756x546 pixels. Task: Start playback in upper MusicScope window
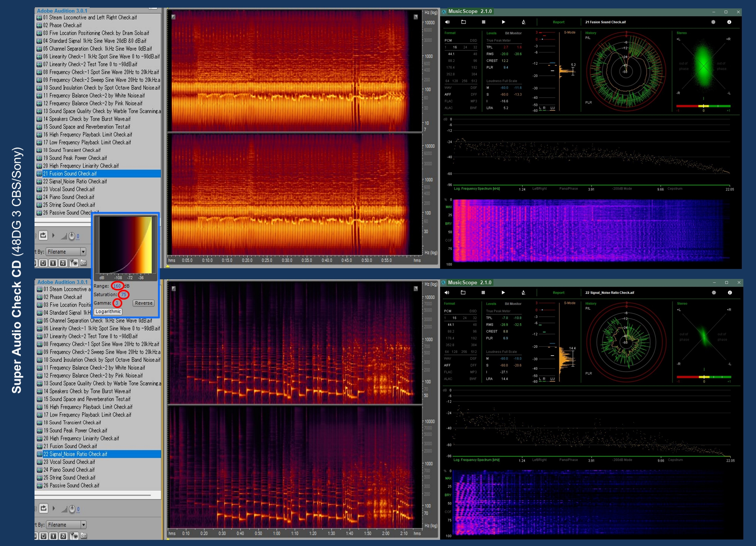[503, 22]
